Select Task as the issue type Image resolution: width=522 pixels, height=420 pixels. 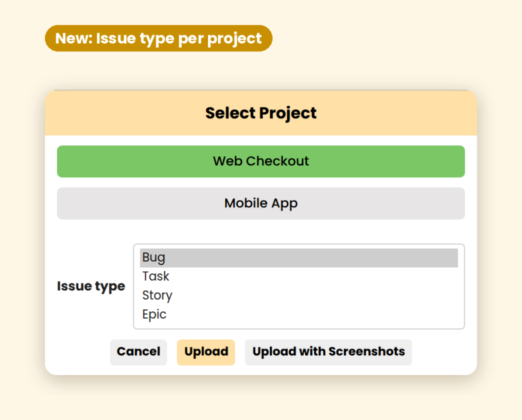[x=298, y=277]
